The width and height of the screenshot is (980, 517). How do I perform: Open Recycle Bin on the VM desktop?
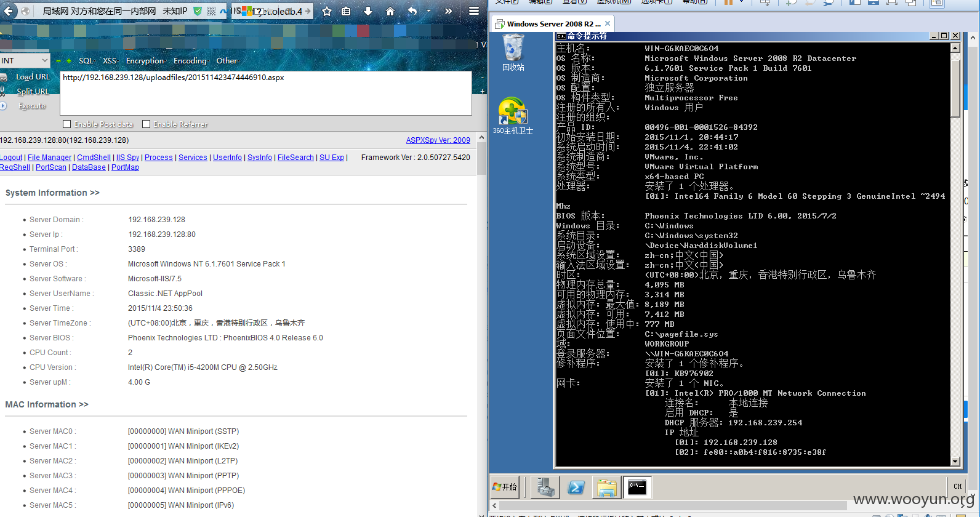[513, 52]
